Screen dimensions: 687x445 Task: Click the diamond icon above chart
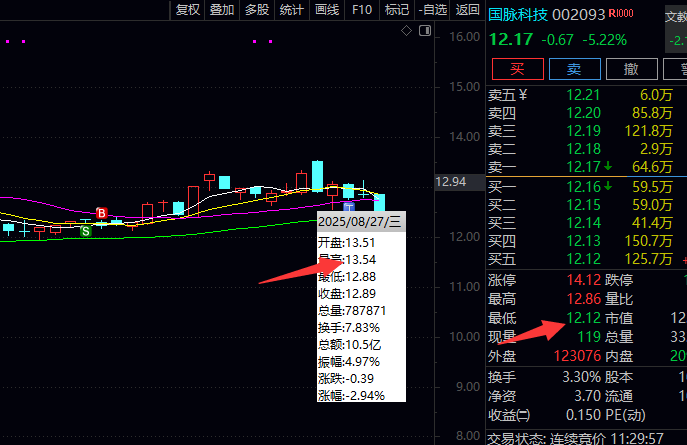point(406,31)
